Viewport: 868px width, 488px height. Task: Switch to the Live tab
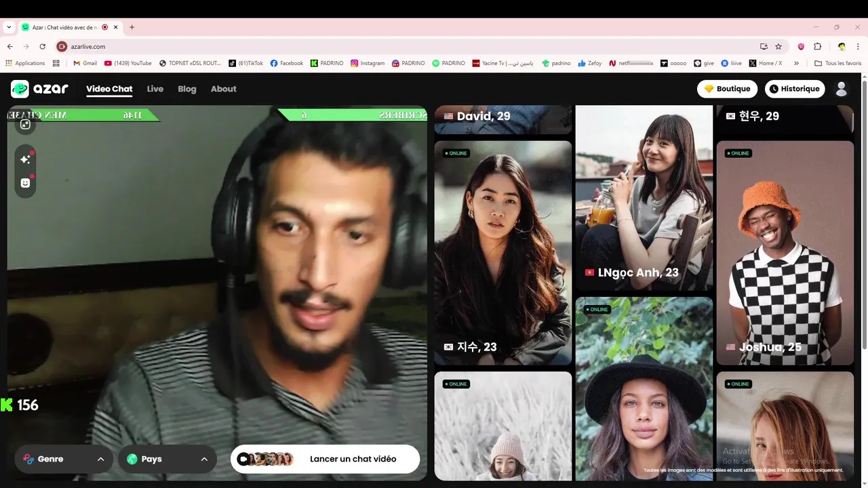click(x=155, y=89)
